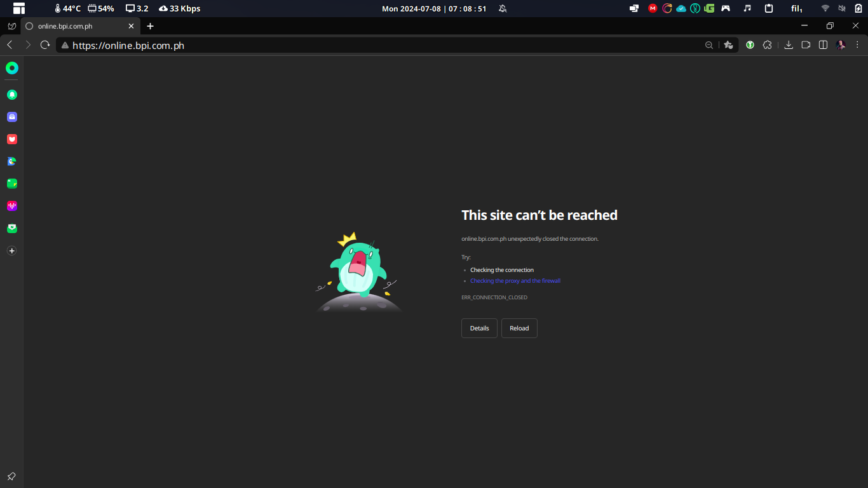Toggle the sidebar pin icon
The width and height of the screenshot is (868, 488).
[x=11, y=477]
